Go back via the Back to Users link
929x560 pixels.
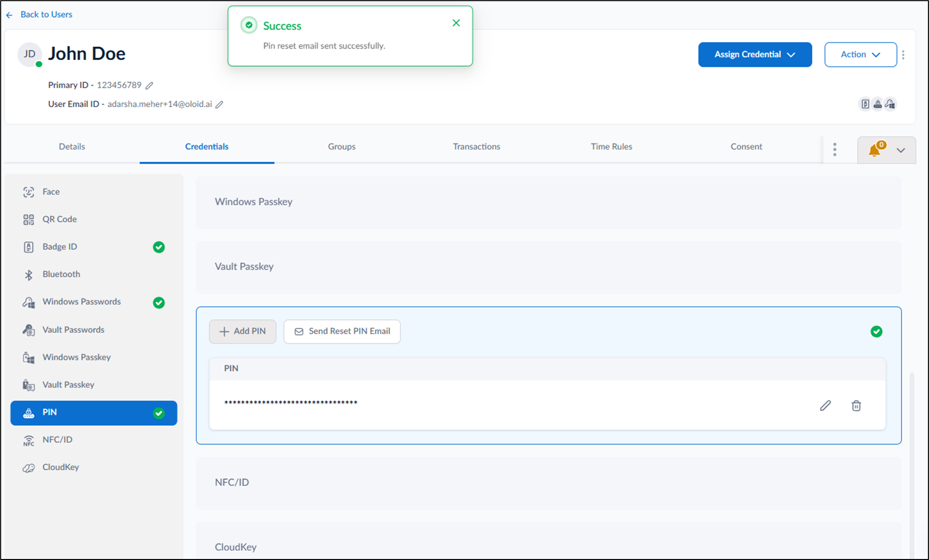coord(39,14)
